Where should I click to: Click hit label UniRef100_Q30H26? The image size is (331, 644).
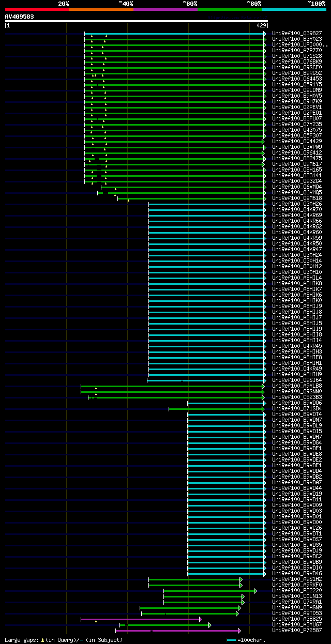click(x=297, y=204)
